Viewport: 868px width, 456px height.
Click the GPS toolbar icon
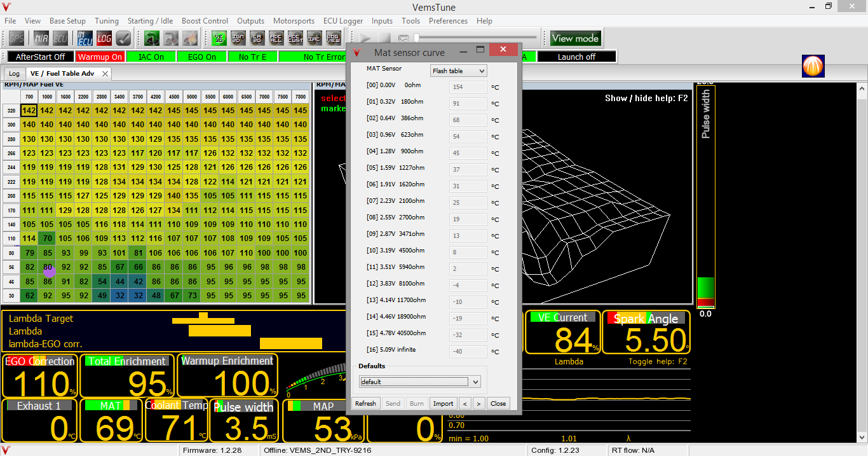click(16, 38)
